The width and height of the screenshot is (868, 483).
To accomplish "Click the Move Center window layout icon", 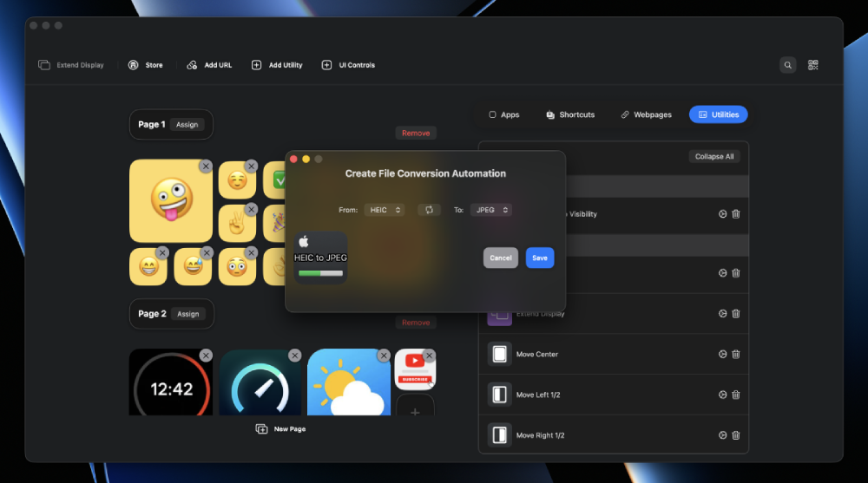I will click(x=499, y=354).
